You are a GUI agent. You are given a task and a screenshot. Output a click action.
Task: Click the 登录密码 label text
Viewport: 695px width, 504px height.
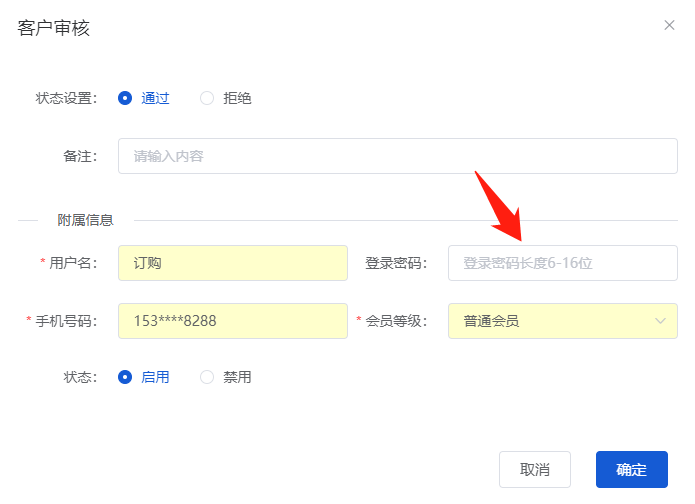pyautogui.click(x=395, y=263)
